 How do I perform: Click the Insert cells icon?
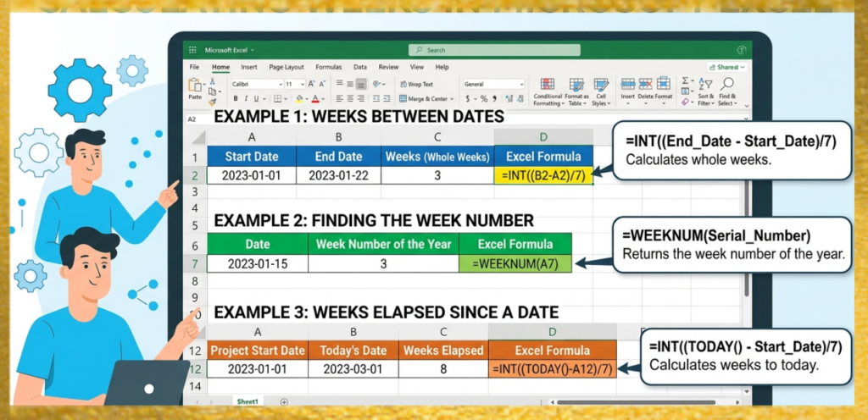tap(628, 84)
